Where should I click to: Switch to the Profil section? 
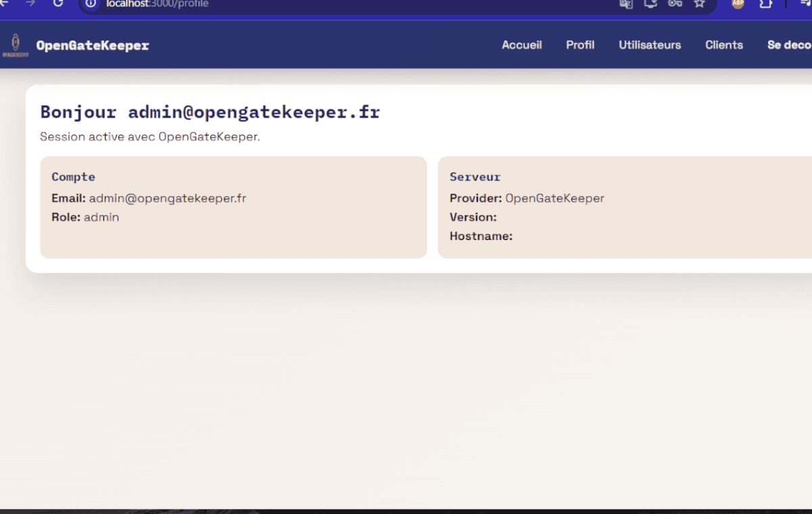tap(580, 45)
